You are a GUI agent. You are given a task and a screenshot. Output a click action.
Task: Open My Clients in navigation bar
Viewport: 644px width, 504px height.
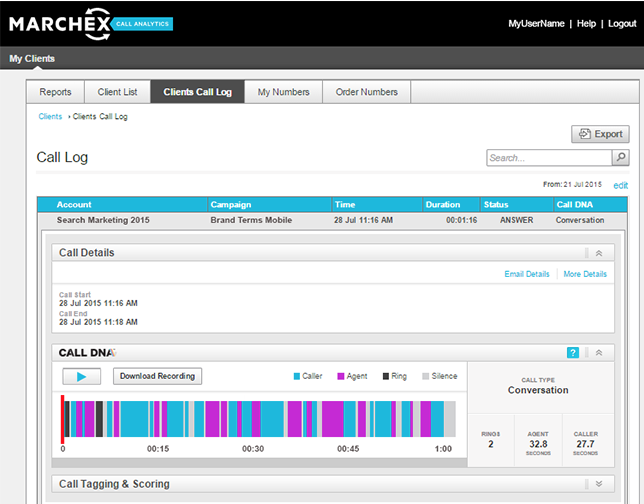(32, 58)
